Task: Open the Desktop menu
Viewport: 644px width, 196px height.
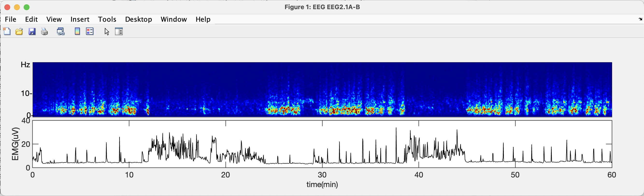Action: pos(138,19)
